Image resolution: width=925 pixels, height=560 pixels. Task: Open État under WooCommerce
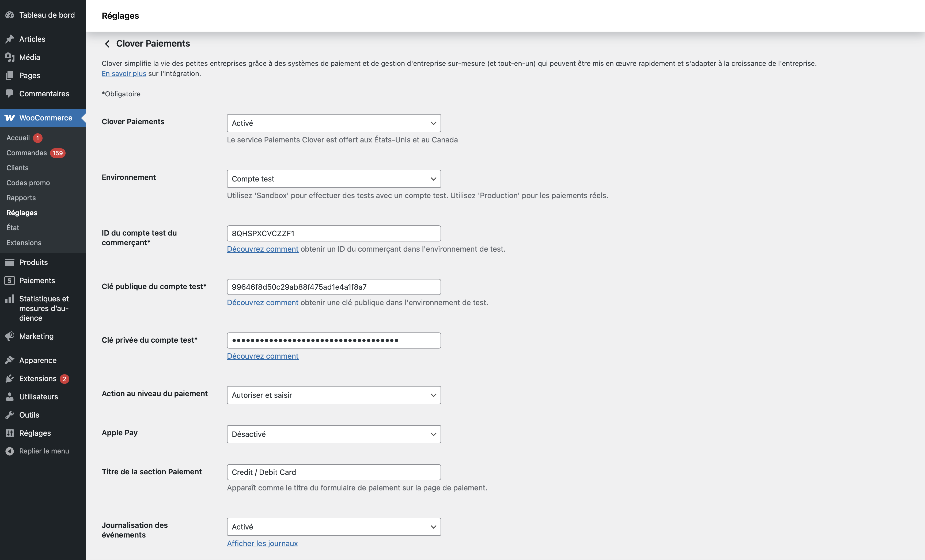(13, 228)
